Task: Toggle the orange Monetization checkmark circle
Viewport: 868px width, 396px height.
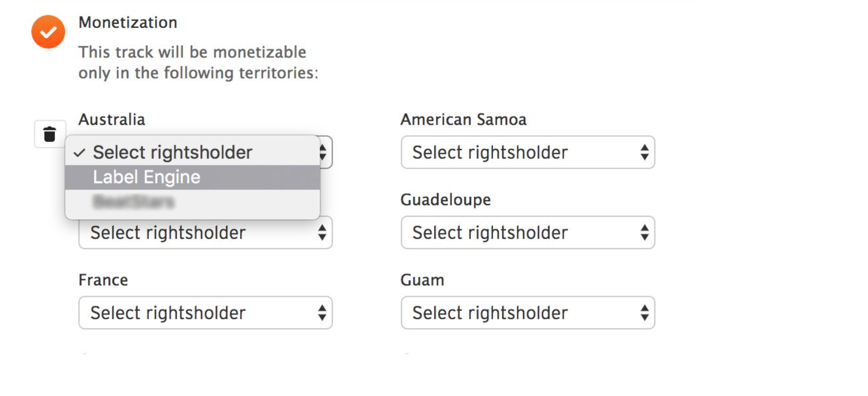Action: coord(48,32)
